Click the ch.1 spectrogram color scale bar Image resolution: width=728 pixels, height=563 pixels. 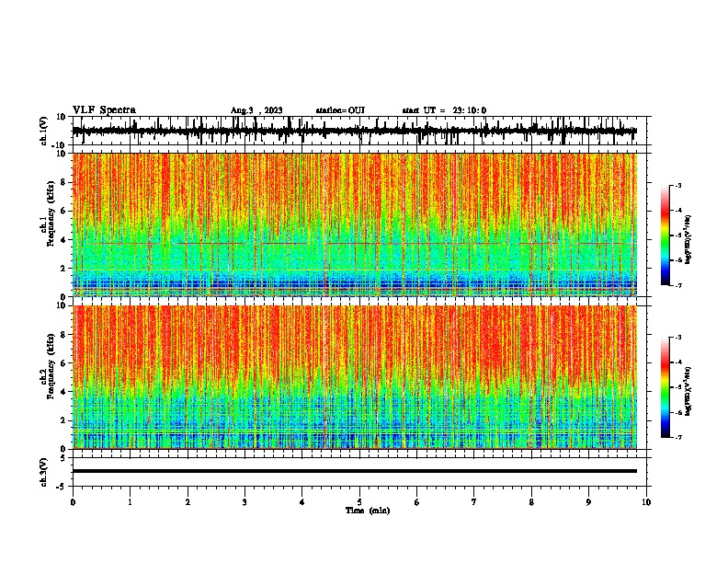[x=665, y=236]
